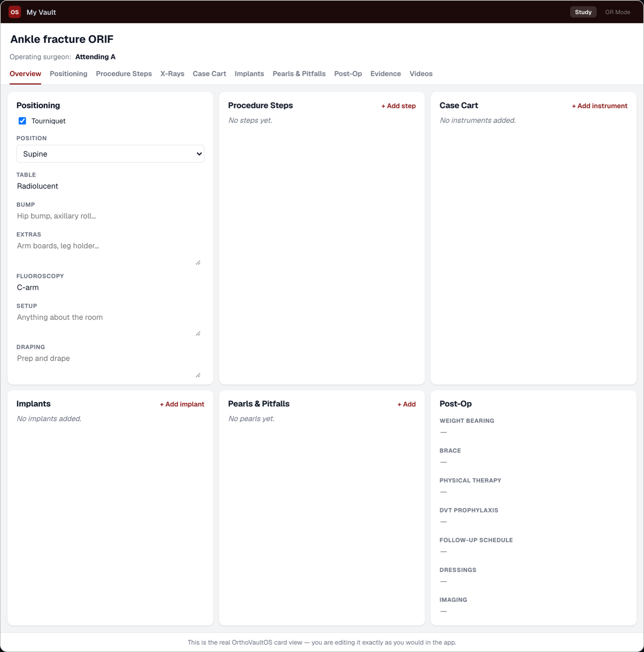This screenshot has width=644, height=652.
Task: Edit the Fluoroscopy field showing C-arm
Action: point(110,287)
